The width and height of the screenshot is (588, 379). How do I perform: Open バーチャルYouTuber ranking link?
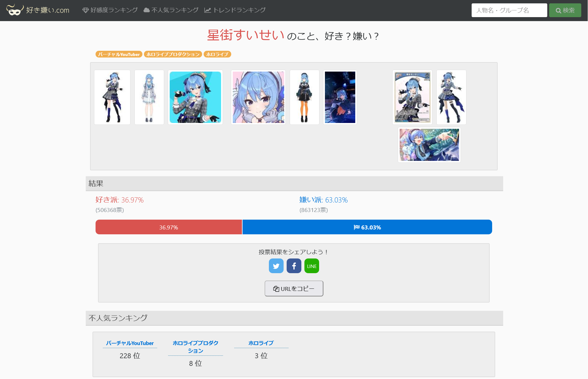(x=130, y=343)
